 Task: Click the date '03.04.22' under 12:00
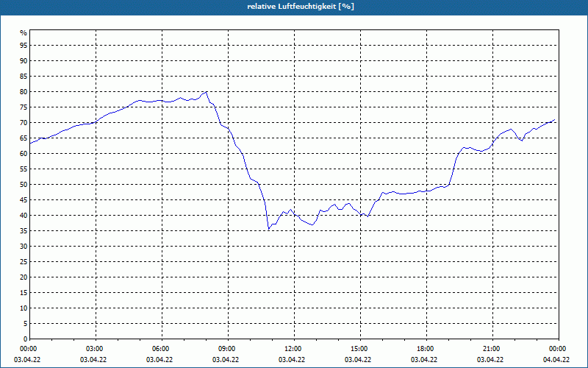(x=292, y=360)
